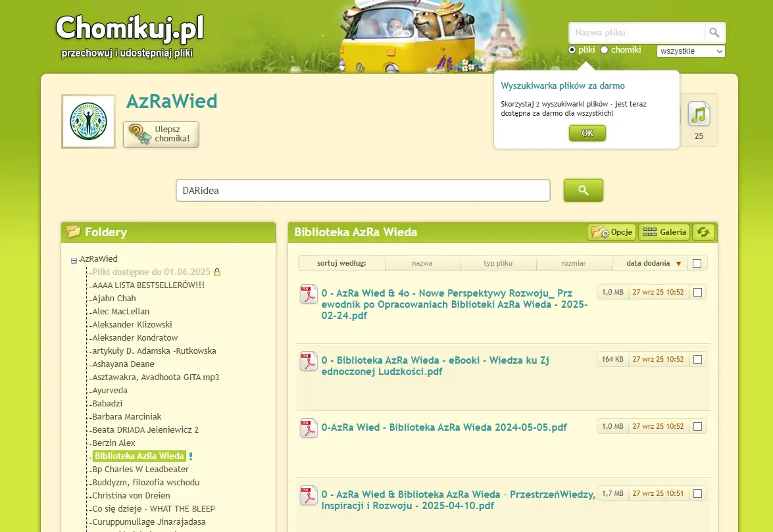This screenshot has width=773, height=532.
Task: Click the green magnifier search button
Action: pyautogui.click(x=583, y=190)
